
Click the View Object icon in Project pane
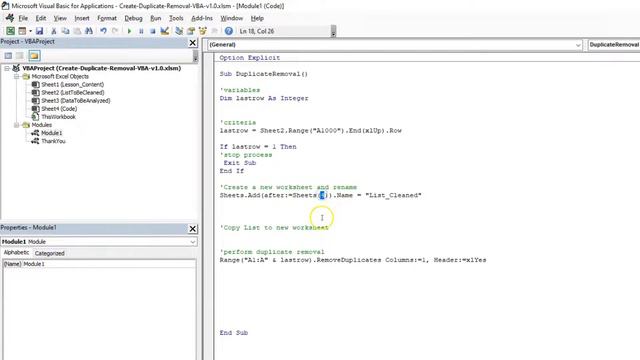tap(20, 56)
